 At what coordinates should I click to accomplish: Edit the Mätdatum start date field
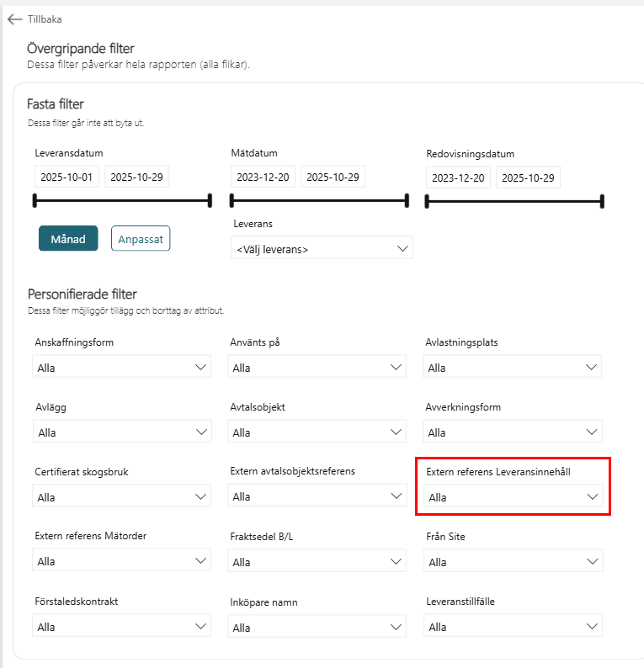point(263,178)
